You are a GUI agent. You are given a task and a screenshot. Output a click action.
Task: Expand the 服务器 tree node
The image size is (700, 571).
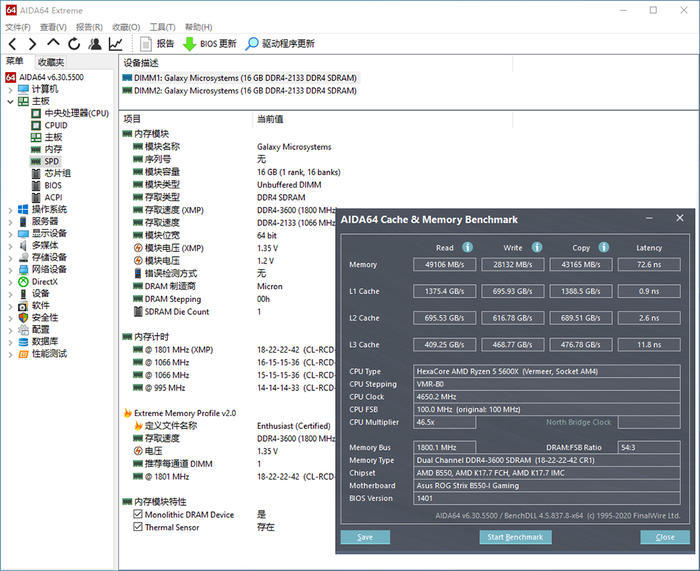tap(10, 222)
